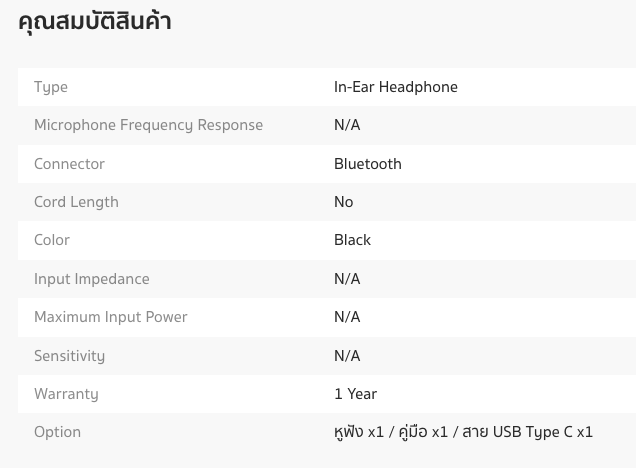
Task: Select the Microphone Frequency Response N/A value
Action: [346, 125]
